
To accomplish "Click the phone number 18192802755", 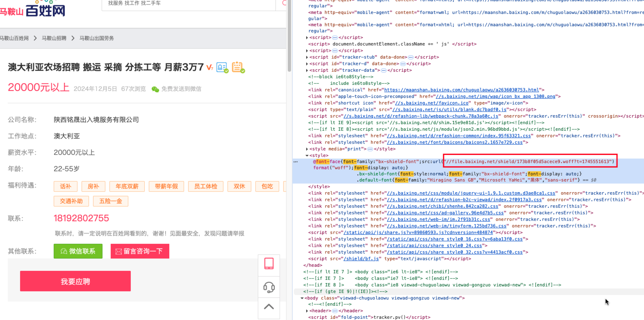I will 81,218.
